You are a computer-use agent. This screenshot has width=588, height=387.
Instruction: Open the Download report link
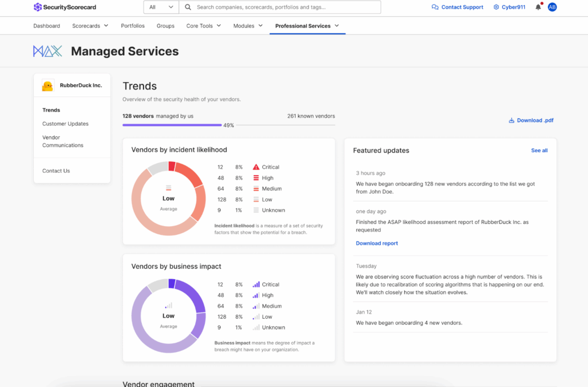coord(377,243)
